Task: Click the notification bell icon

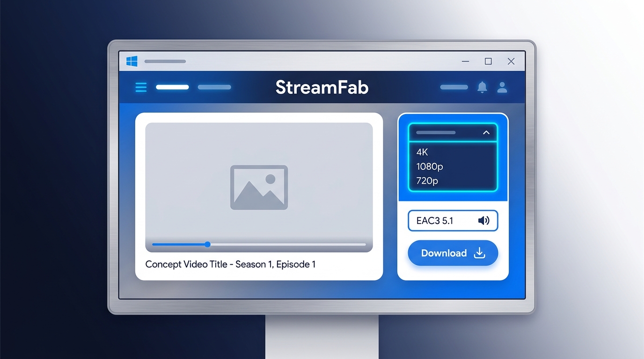Action: point(482,87)
